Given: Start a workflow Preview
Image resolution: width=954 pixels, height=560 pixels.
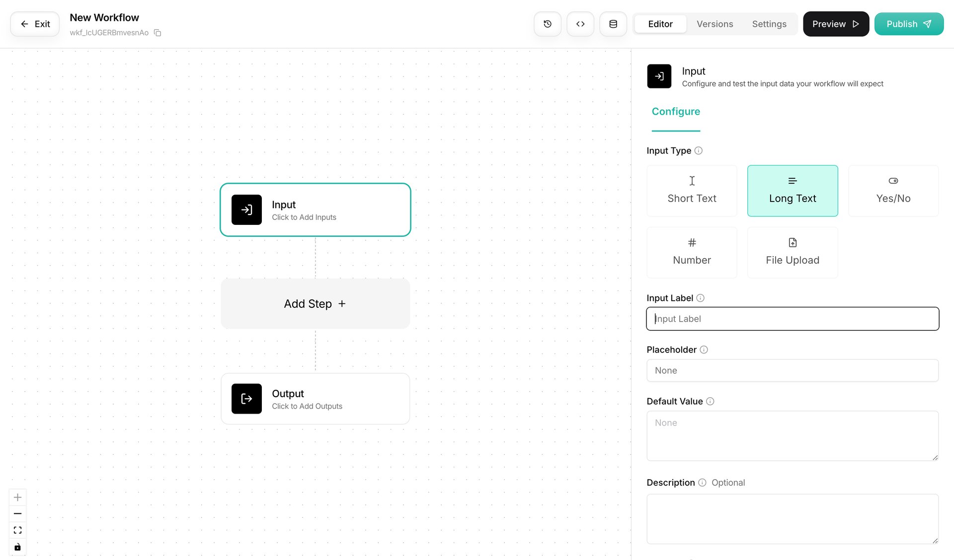Looking at the screenshot, I should [x=835, y=24].
